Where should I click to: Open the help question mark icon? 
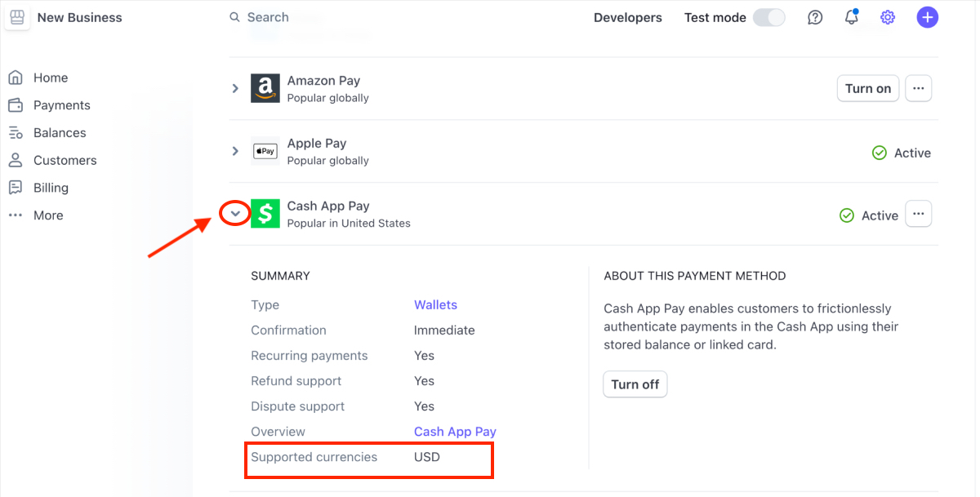click(815, 17)
